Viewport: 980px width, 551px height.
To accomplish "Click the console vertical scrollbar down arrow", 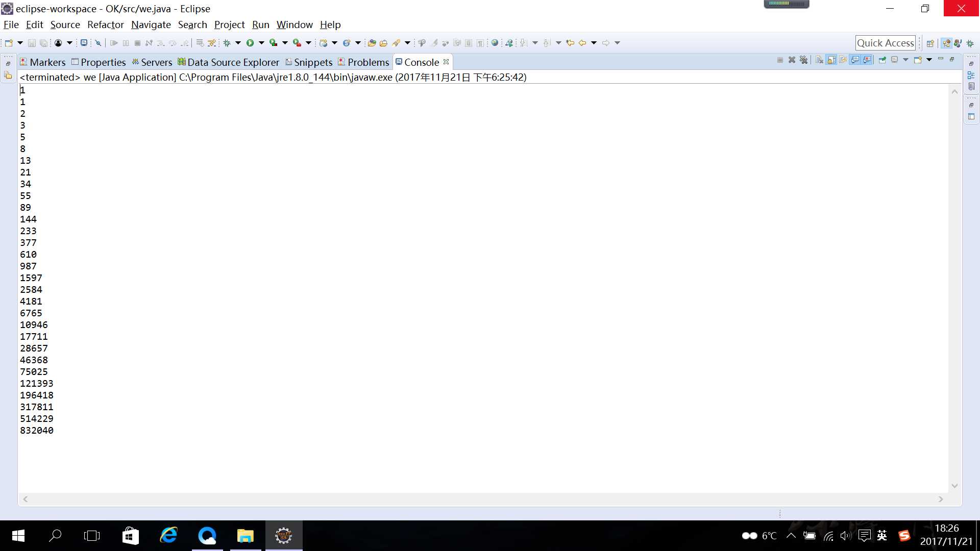I will coord(954,486).
